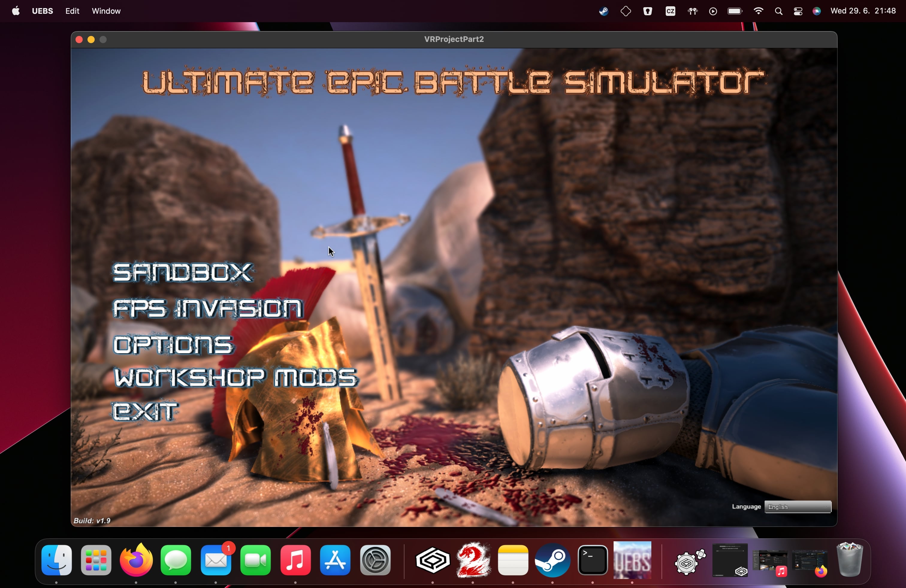Open the Music app in Dock
Image resolution: width=906 pixels, height=588 pixels.
point(295,560)
